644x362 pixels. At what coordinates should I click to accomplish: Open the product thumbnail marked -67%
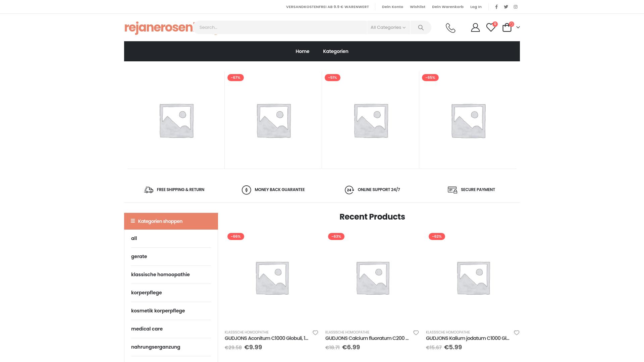[273, 121]
